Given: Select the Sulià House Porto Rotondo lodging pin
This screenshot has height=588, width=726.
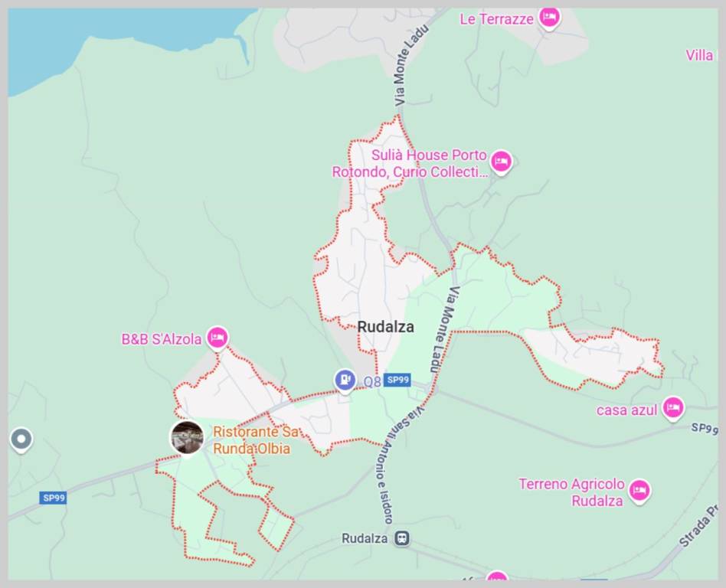Looking at the screenshot, I should (501, 162).
